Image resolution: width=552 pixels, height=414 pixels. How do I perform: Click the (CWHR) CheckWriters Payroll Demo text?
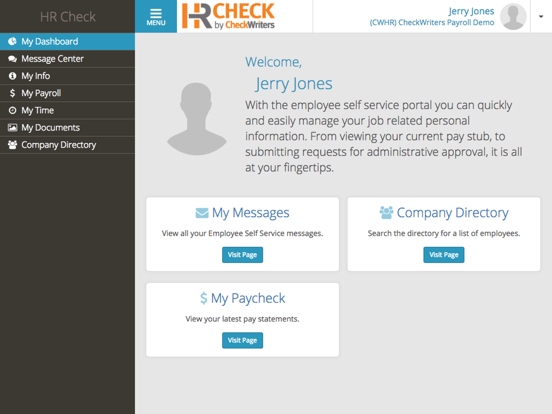pyautogui.click(x=432, y=23)
